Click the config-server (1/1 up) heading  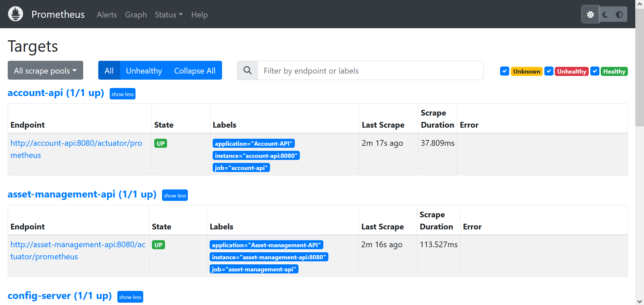(60, 296)
